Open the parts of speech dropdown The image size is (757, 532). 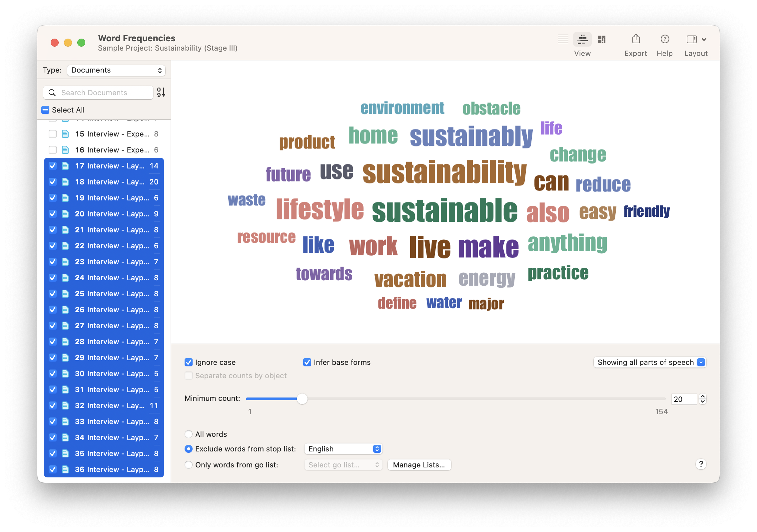(x=649, y=362)
